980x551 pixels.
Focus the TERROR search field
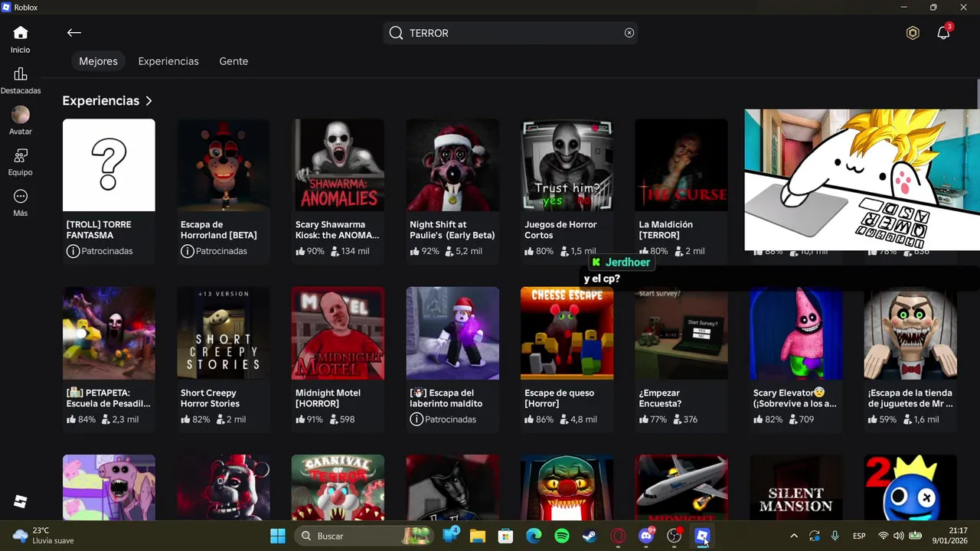(x=511, y=33)
